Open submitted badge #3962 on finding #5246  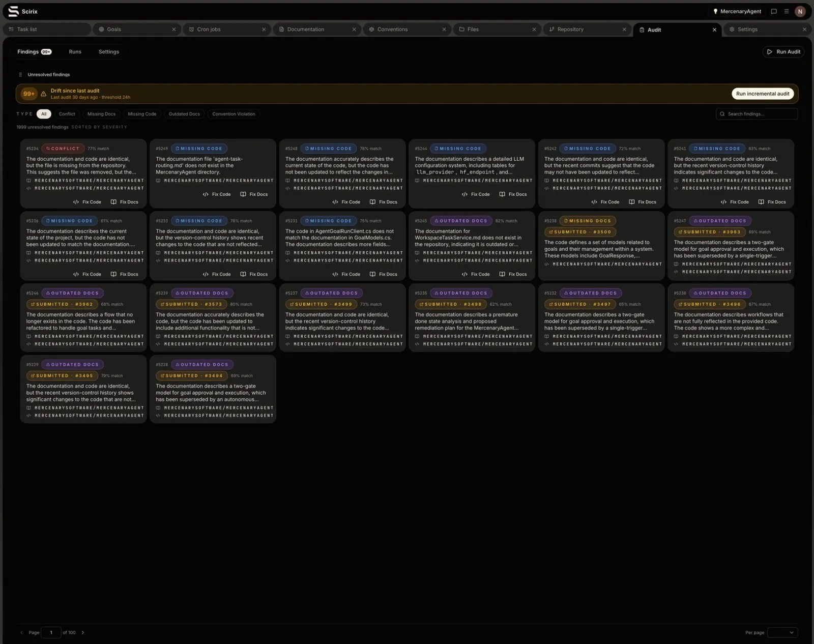pyautogui.click(x=62, y=304)
